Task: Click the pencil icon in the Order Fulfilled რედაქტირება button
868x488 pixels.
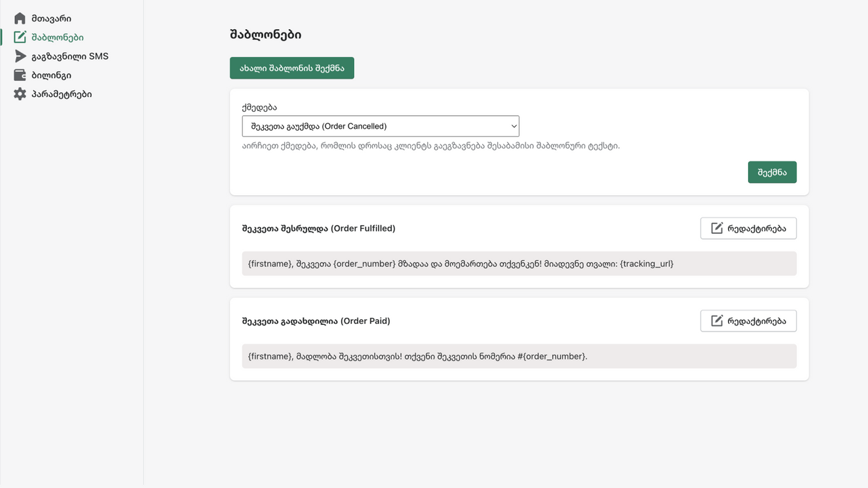Action: (x=717, y=228)
